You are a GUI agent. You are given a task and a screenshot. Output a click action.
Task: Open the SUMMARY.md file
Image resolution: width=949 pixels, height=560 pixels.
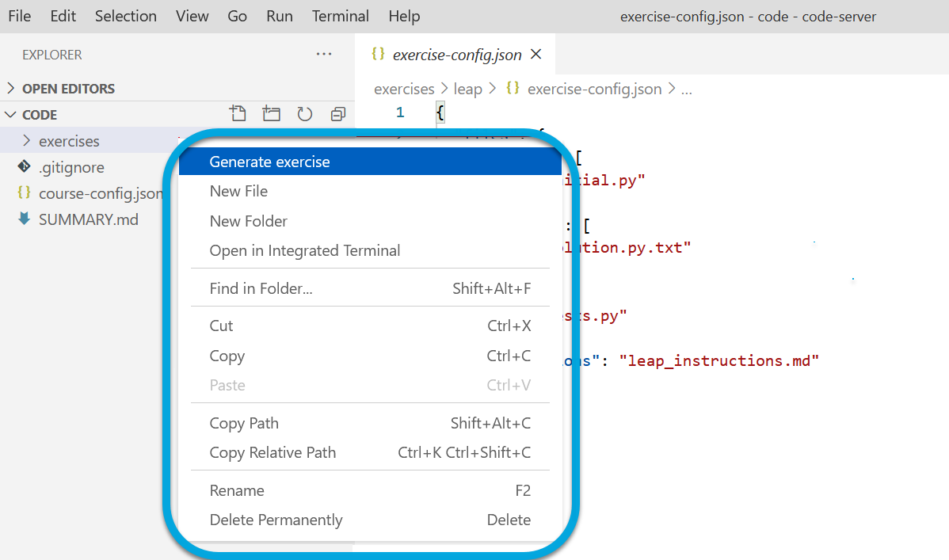pyautogui.click(x=88, y=219)
